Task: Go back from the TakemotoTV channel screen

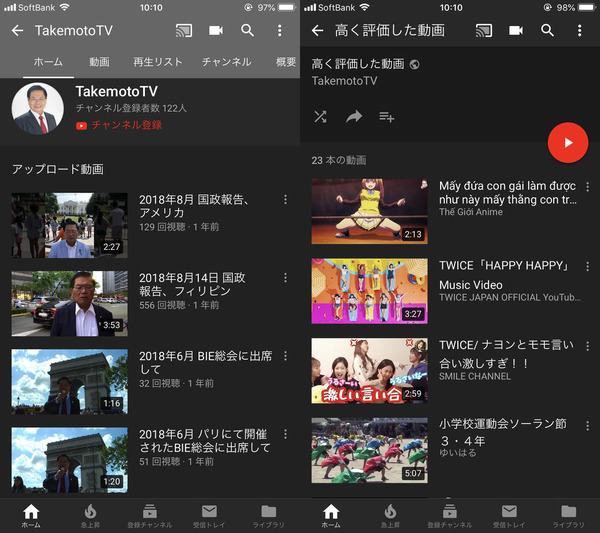Action: (x=18, y=31)
